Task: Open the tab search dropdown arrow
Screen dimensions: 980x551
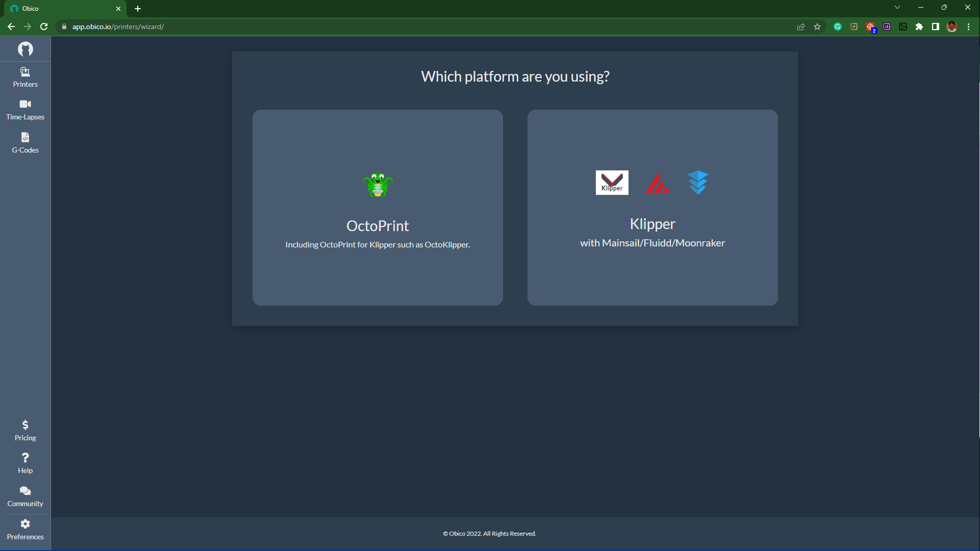Action: pos(897,7)
